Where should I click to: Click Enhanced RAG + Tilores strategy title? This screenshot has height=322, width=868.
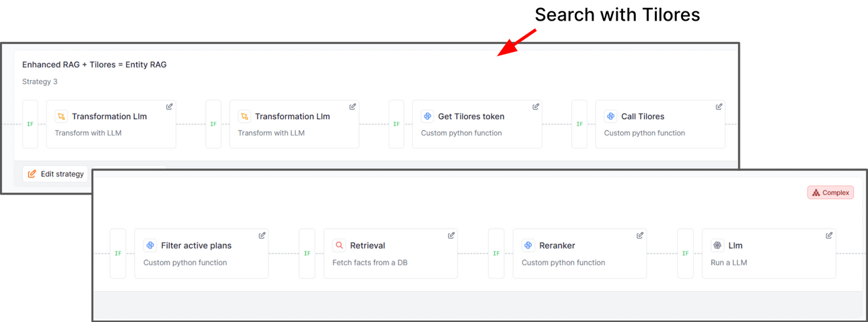pos(94,65)
